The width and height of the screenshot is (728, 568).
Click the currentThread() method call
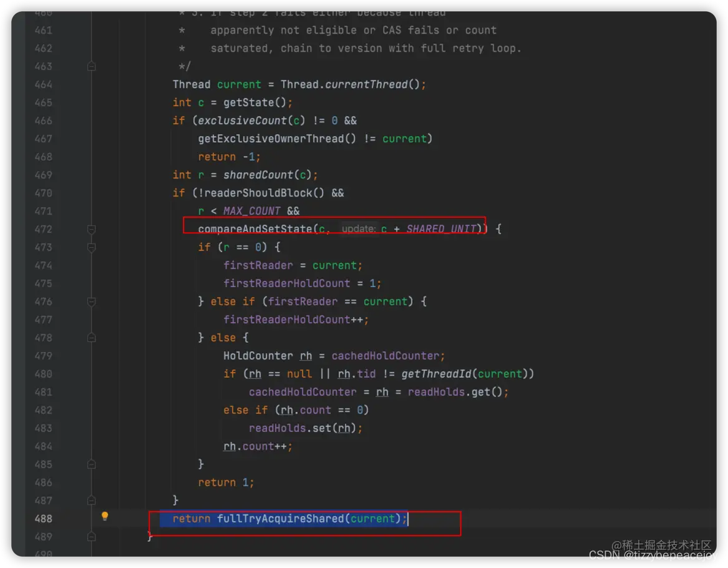[x=372, y=84]
